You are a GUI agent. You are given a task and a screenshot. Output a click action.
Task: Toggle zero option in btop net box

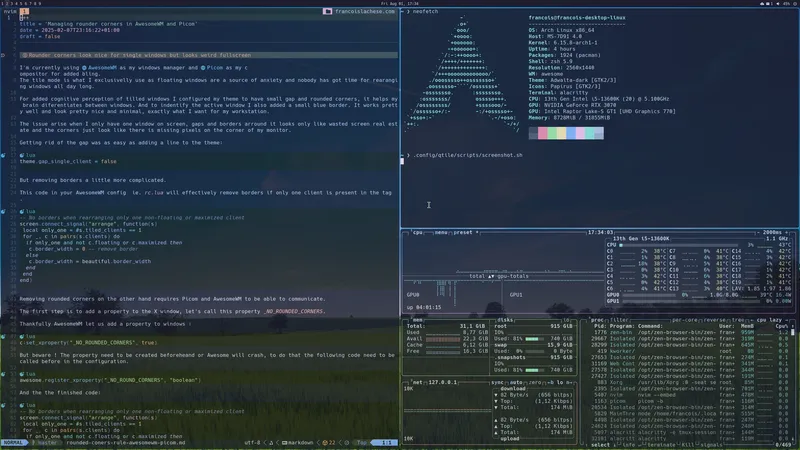(x=535, y=382)
